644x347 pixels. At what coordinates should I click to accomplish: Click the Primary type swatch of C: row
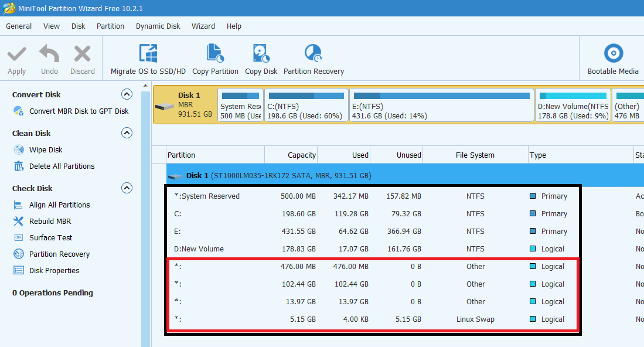532,213
